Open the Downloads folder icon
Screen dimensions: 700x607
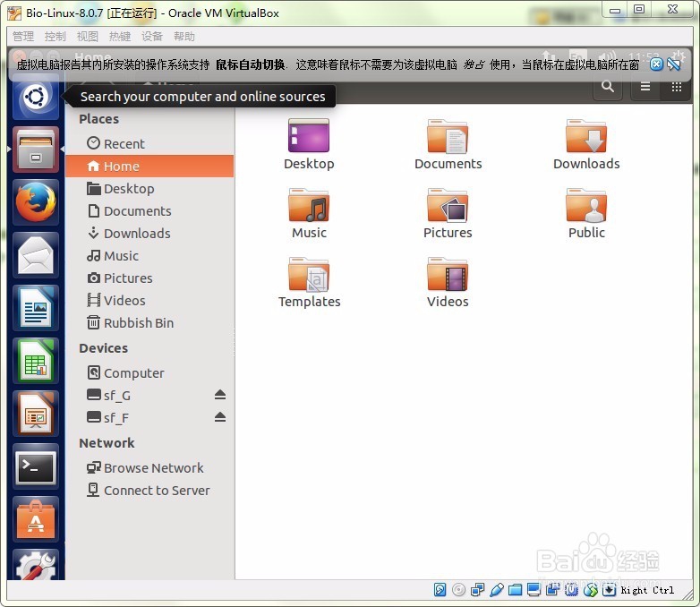pos(586,144)
